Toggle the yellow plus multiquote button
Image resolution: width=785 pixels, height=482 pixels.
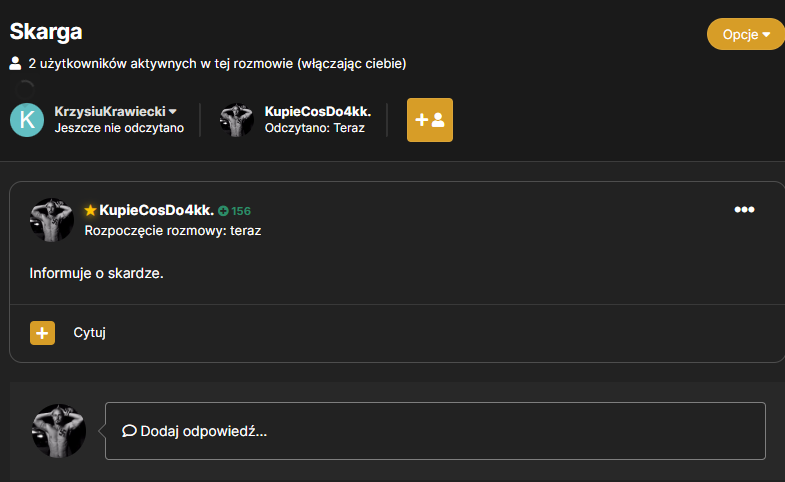43,333
